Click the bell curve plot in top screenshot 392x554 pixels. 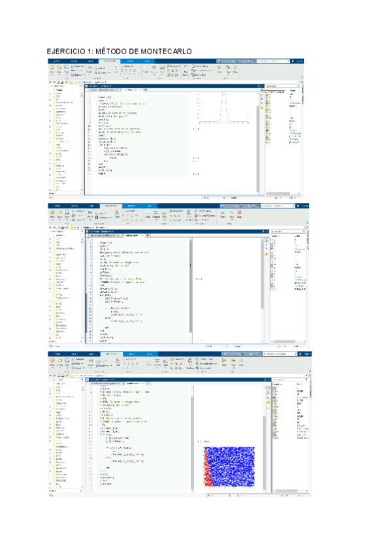click(x=223, y=108)
